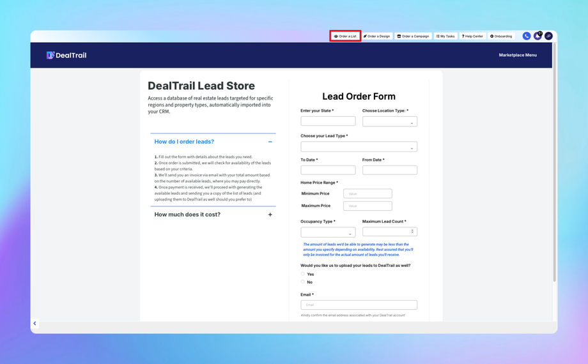
Task: Click the Home Price Range label
Action: tap(319, 183)
